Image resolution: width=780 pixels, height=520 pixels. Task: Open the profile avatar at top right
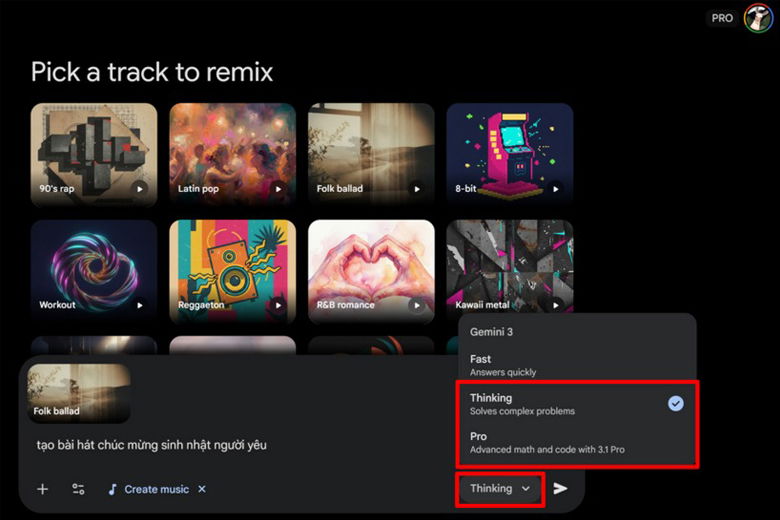point(758,18)
